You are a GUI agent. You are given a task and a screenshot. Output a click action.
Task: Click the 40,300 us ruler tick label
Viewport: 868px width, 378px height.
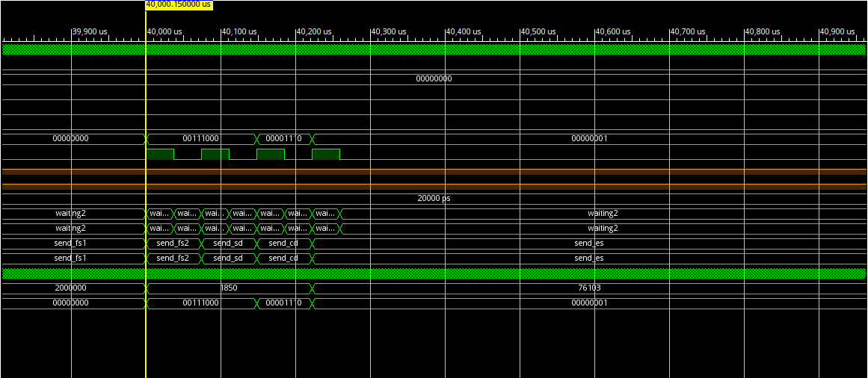[x=389, y=31]
